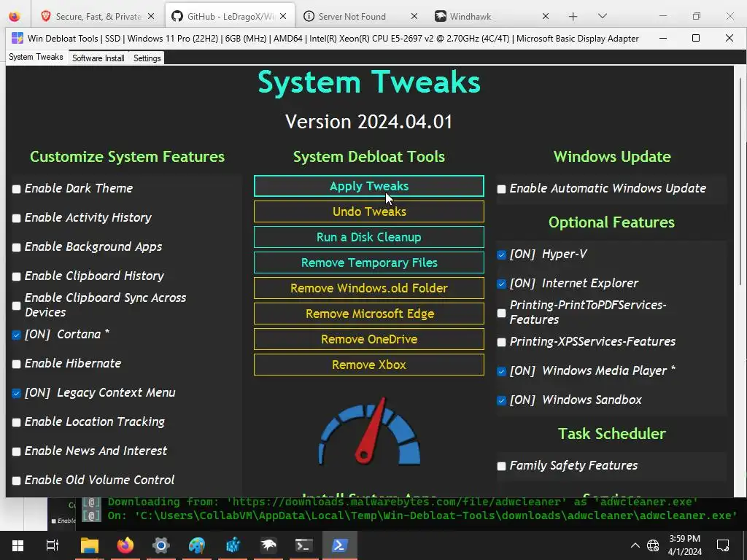Screen dimensions: 747x560
Task: Toggle Enable Activity History checkbox
Action: coord(17,218)
